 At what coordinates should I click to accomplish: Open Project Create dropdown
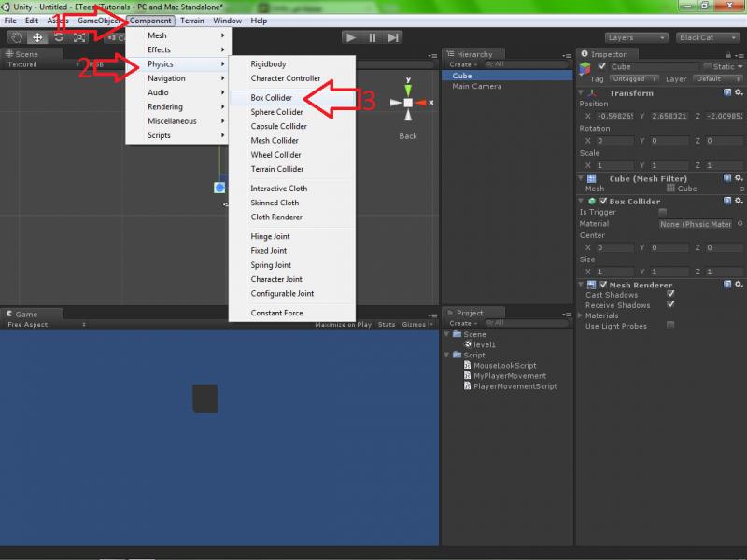click(462, 323)
